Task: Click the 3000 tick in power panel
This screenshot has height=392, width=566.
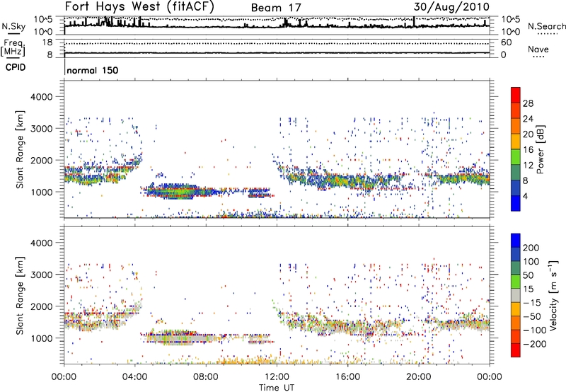Action: tap(41, 129)
